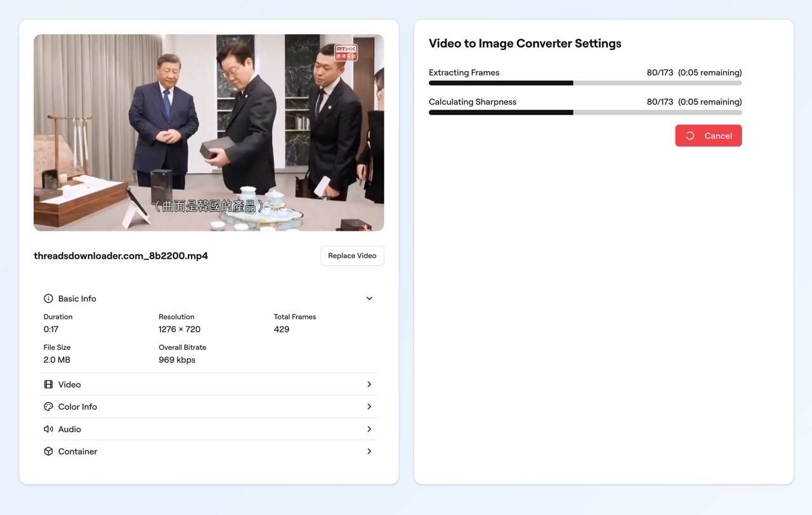812x515 pixels.
Task: Expand the Video section with its chevron
Action: 369,384
